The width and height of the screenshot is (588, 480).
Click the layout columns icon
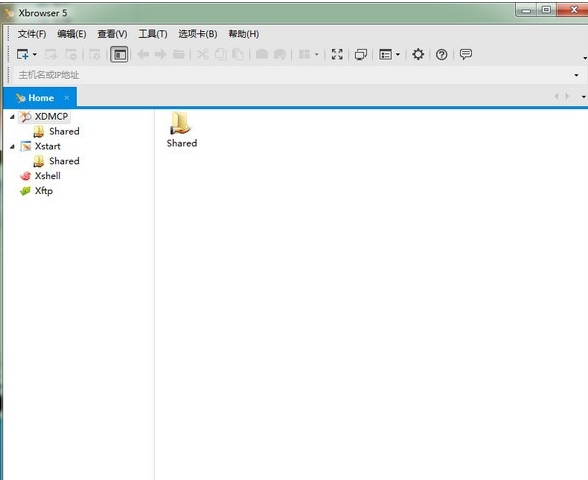pyautogui.click(x=304, y=55)
